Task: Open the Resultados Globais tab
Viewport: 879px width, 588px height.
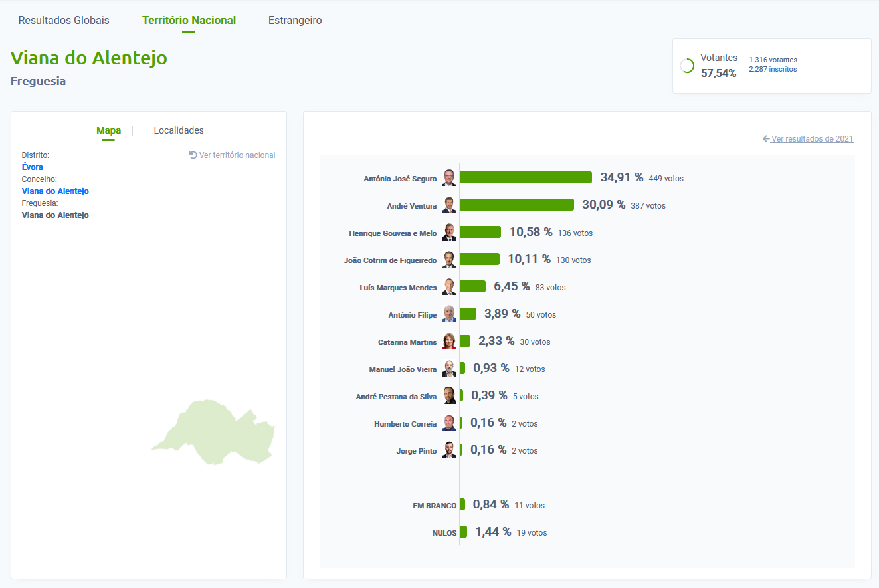Action: coord(64,20)
